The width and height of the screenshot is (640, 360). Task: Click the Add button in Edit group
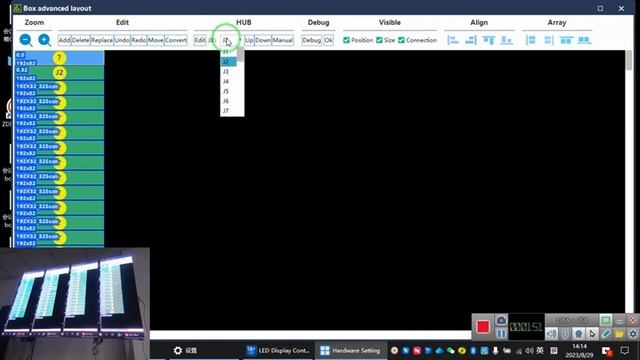click(64, 40)
